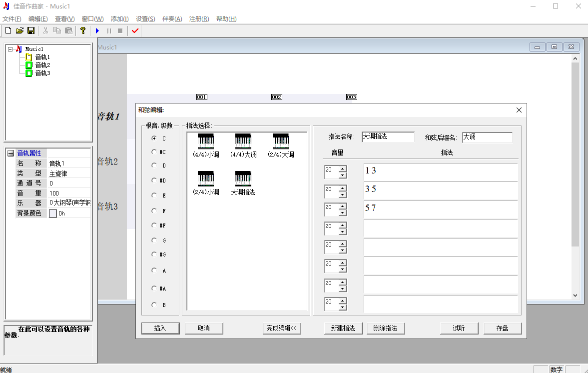Image resolution: width=588 pixels, height=373 pixels.
Task: Collapse the 音轨属性 property group
Action: [x=11, y=153]
